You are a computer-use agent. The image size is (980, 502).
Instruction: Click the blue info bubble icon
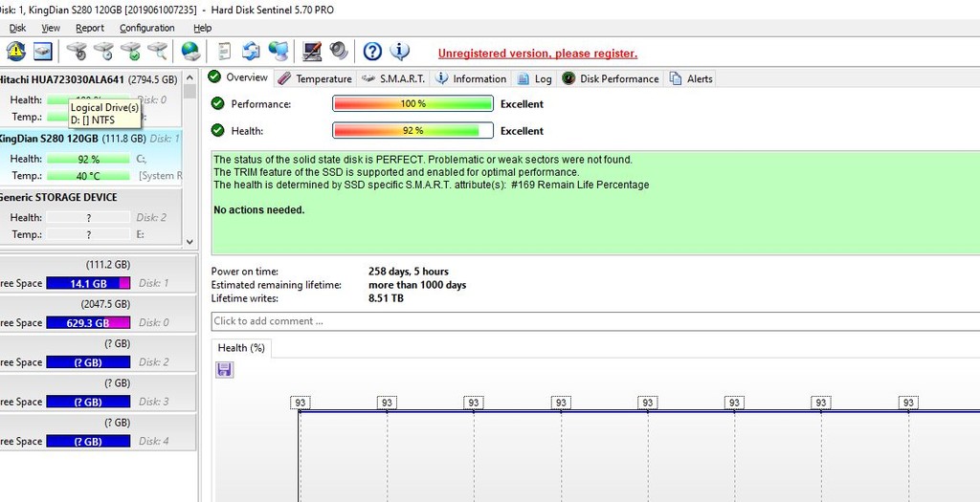[399, 51]
